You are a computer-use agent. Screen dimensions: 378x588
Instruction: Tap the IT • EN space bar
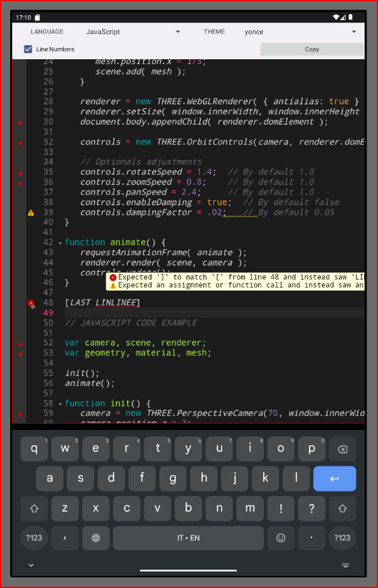click(188, 538)
